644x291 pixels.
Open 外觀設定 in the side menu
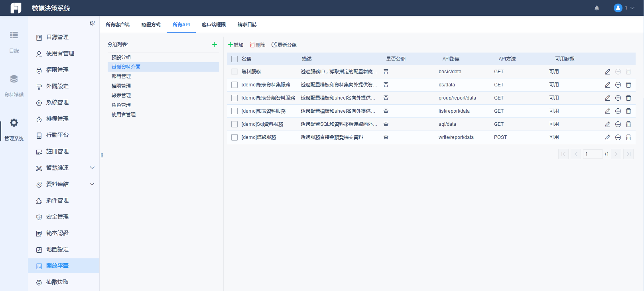coord(64,86)
